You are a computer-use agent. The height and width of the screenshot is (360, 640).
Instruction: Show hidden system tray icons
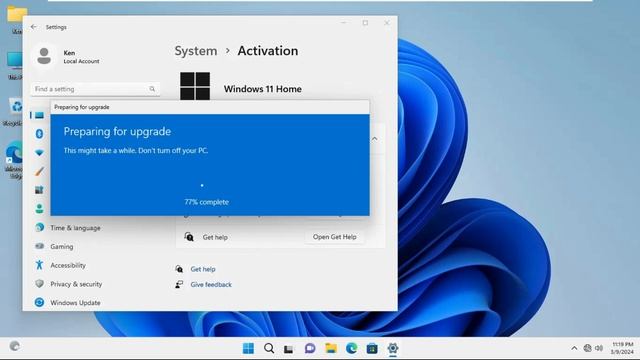(574, 348)
